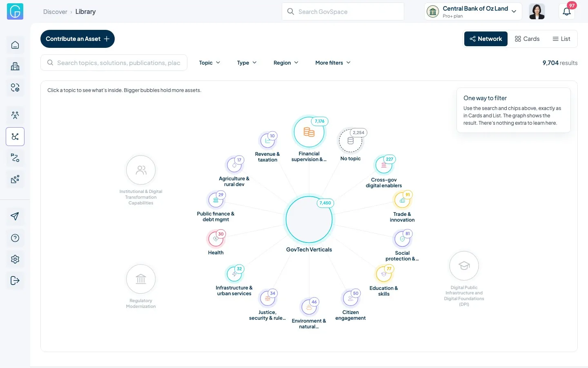Open the people group sidebar icon

(15, 115)
